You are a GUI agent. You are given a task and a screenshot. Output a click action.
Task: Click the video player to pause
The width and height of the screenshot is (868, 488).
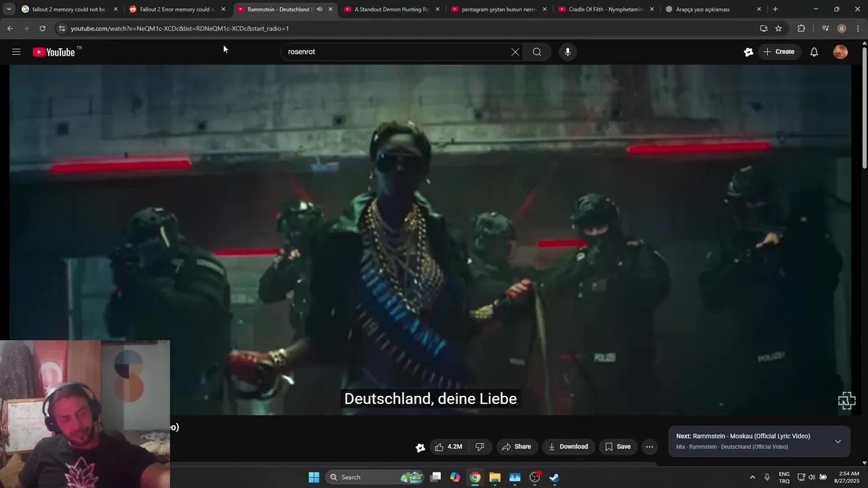(x=430, y=240)
